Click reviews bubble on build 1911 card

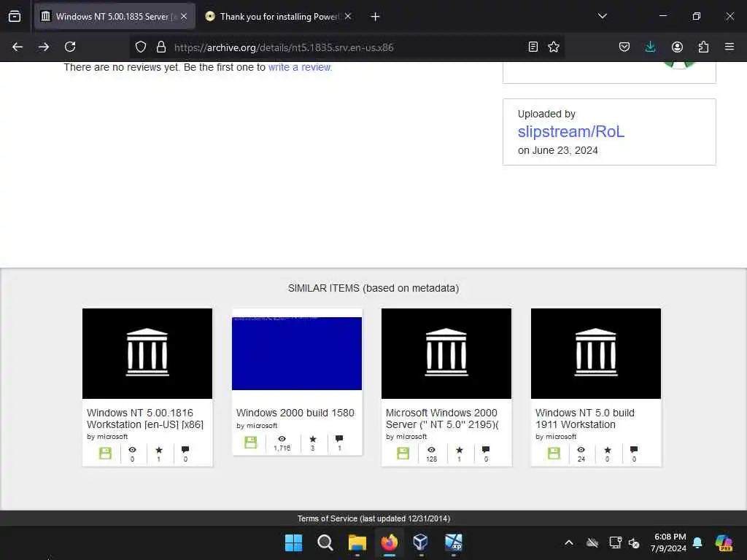(x=634, y=449)
